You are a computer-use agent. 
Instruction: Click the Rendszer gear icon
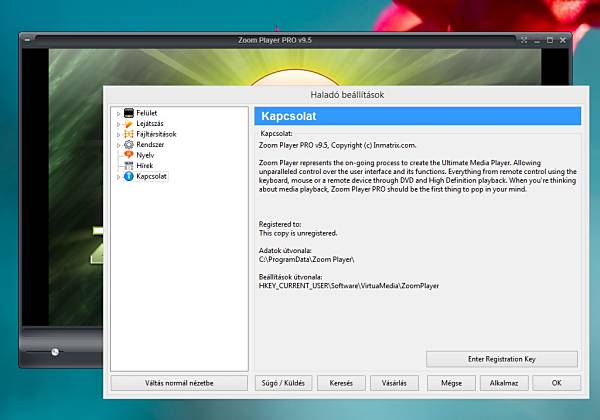129,144
